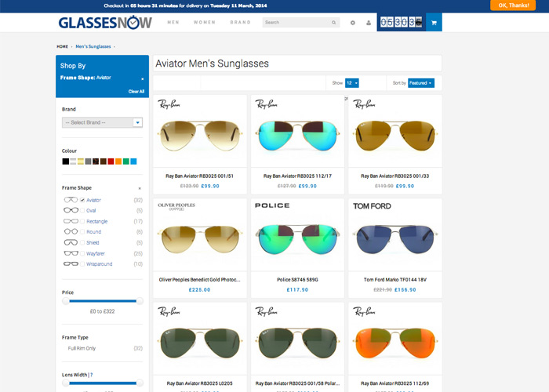The image size is (549, 392).
Task: Open the blue Tom Ford Marko sunglasses image
Action: pyautogui.click(x=395, y=239)
